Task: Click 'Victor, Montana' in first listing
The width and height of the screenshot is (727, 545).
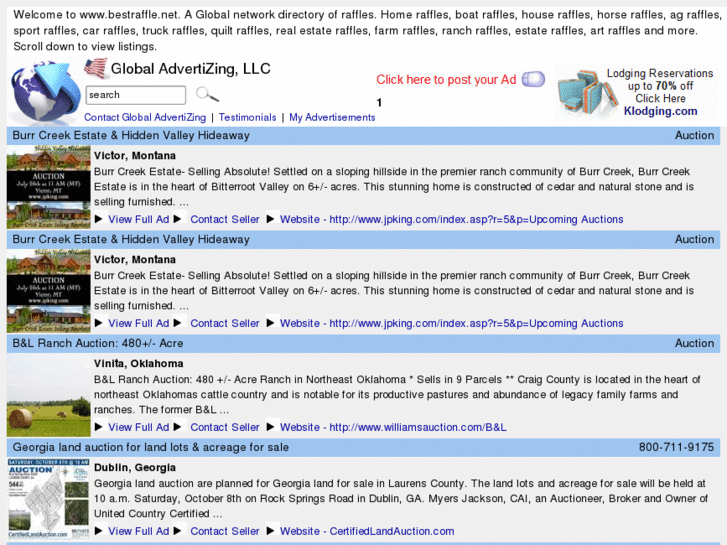Action: [x=135, y=156]
